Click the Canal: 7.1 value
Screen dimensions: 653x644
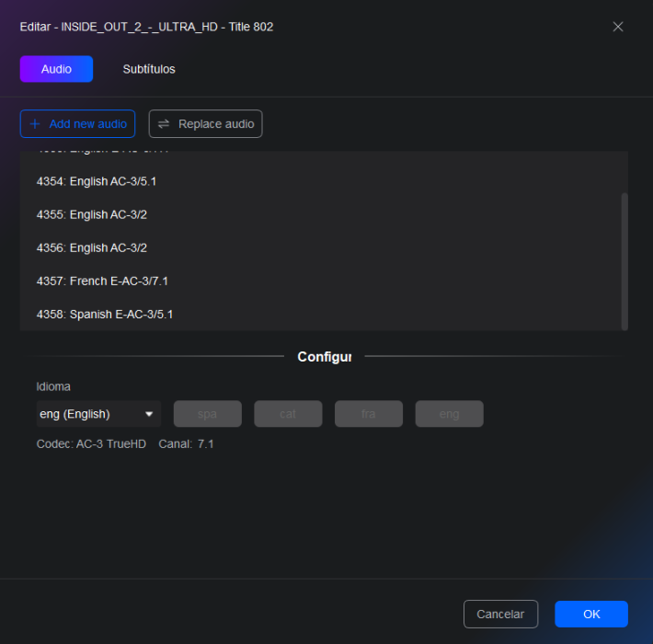tap(186, 444)
